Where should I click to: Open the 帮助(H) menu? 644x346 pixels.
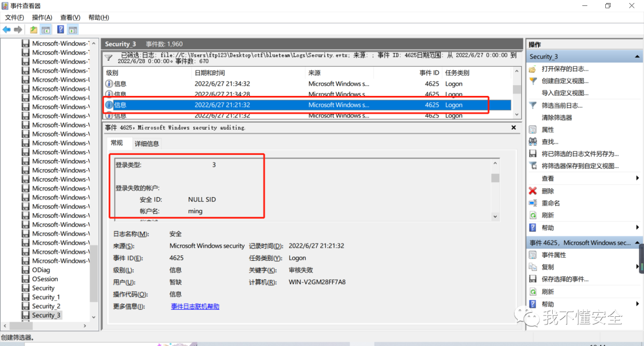click(98, 17)
